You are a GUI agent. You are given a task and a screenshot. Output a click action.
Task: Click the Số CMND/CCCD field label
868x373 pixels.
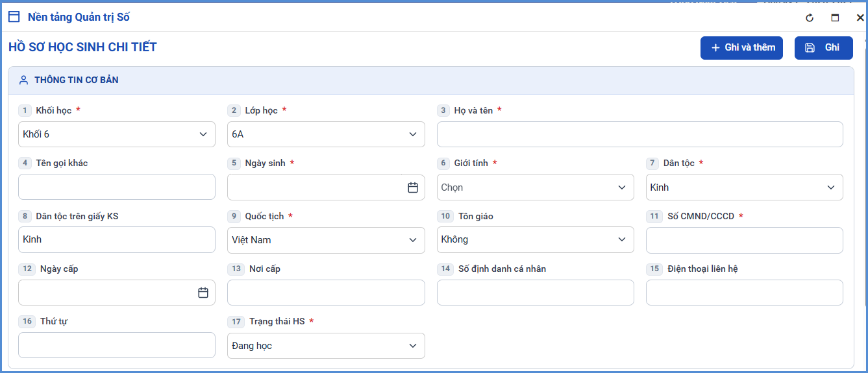[701, 216]
